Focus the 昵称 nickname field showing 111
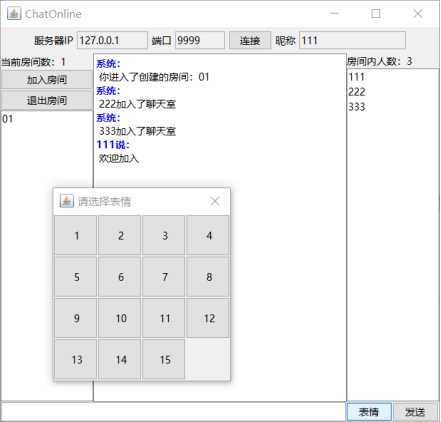Viewport: 441px width, 422px height. click(x=352, y=40)
